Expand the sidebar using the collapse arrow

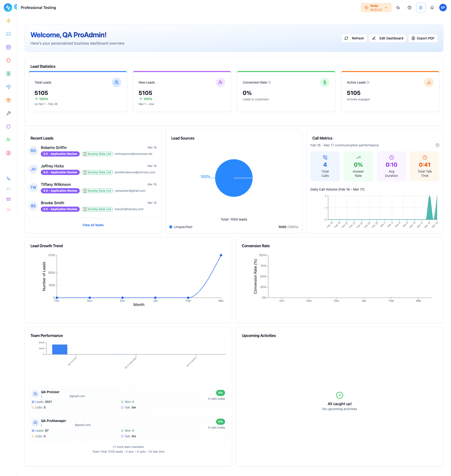[x=16, y=7]
